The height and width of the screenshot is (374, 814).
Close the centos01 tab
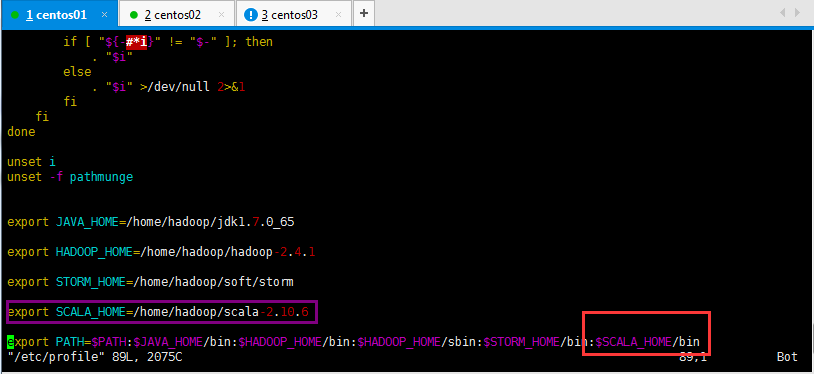click(x=104, y=15)
